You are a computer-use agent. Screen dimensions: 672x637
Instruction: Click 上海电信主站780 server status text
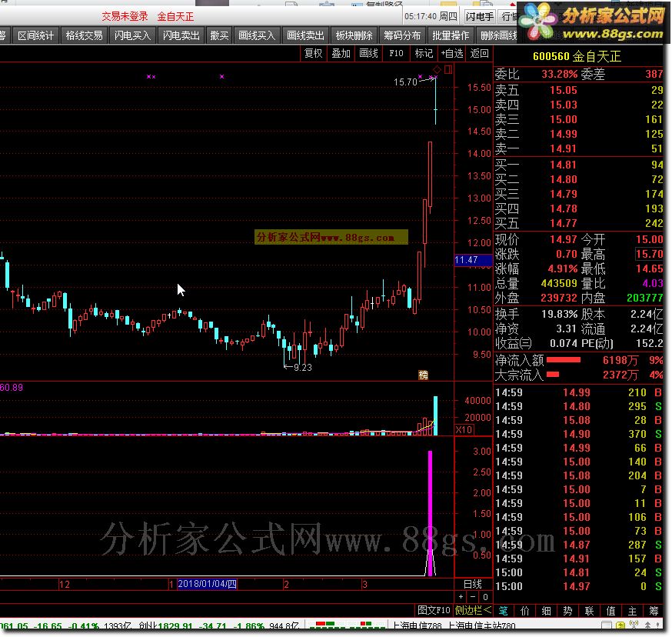[x=481, y=626]
